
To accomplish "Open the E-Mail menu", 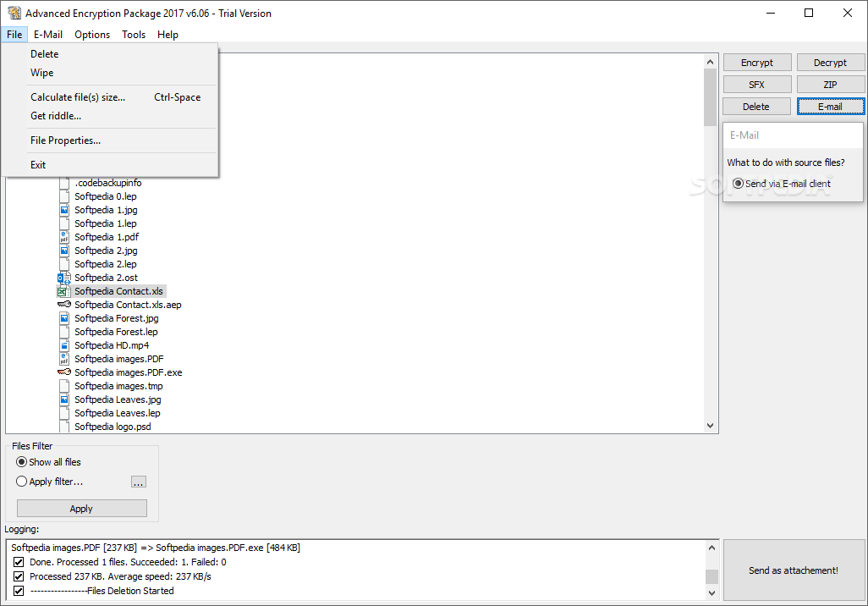I will click(x=48, y=35).
